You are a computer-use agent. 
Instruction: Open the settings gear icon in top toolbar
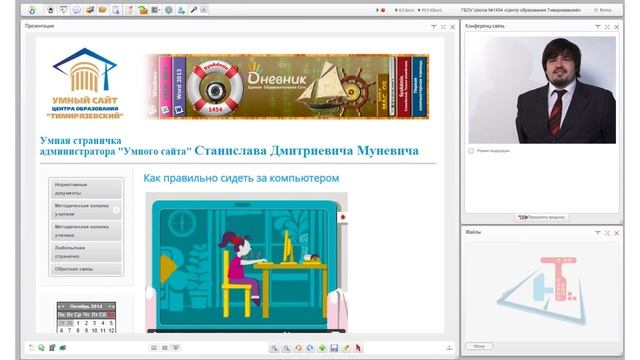169,10
